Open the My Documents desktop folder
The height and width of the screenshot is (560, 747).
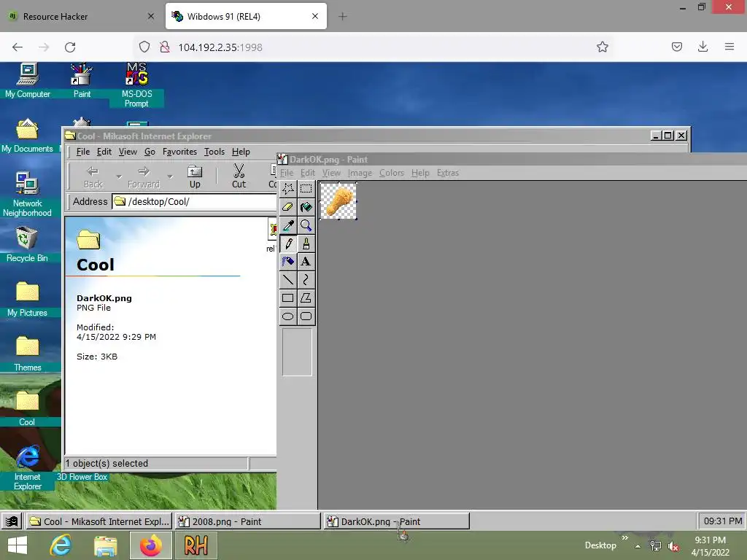pos(27,136)
